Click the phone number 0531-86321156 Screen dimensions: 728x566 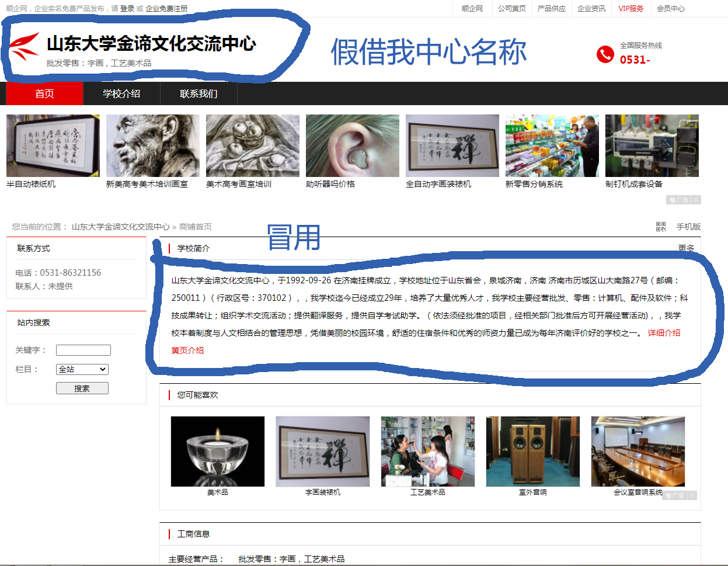click(71, 273)
